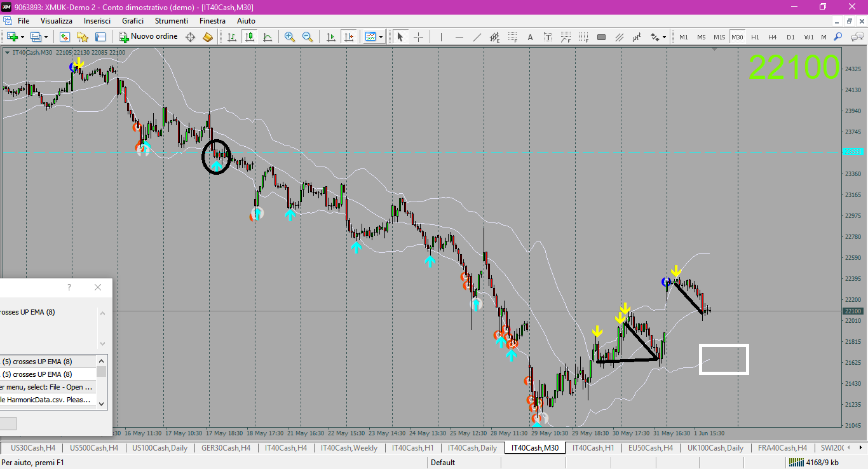Switch to EU50Cash,H4 chart tab
The height and width of the screenshot is (469, 868).
point(650,448)
